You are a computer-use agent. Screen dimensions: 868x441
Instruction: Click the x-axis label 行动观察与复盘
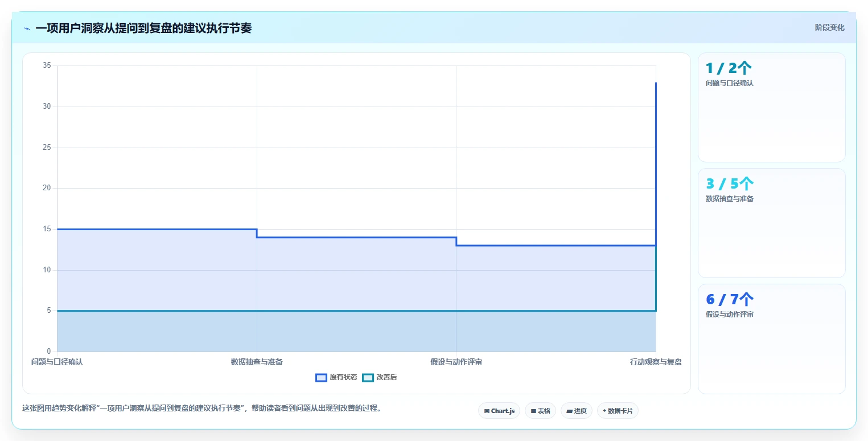[656, 362]
